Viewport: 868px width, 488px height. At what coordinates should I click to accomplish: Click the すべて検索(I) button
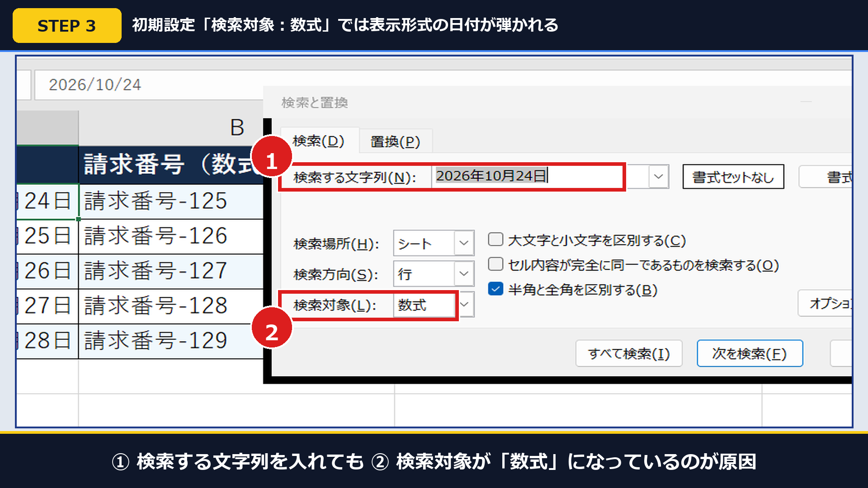point(629,353)
